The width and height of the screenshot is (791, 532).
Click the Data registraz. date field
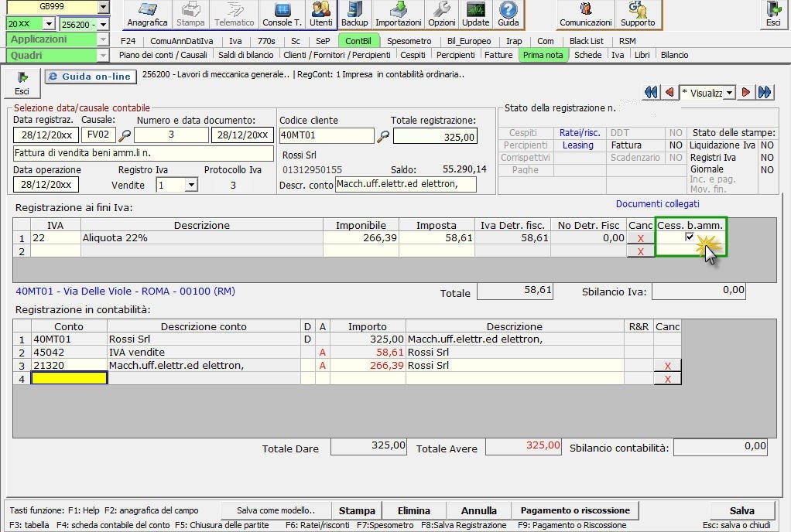46,135
